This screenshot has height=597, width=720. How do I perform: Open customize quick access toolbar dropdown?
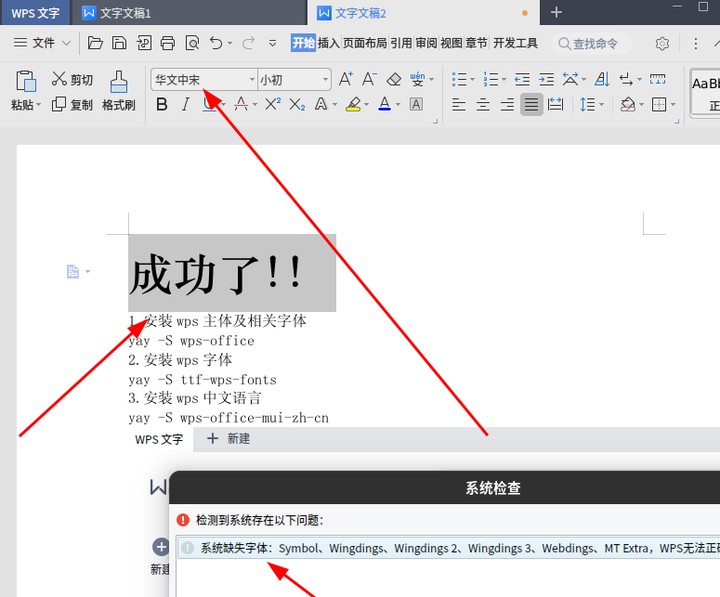pos(272,44)
